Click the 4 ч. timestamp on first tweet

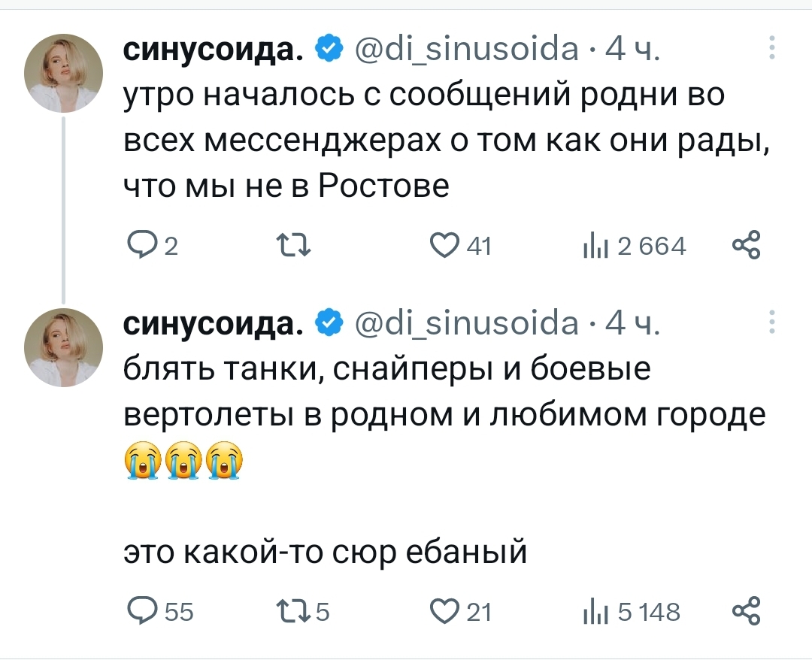(x=633, y=50)
